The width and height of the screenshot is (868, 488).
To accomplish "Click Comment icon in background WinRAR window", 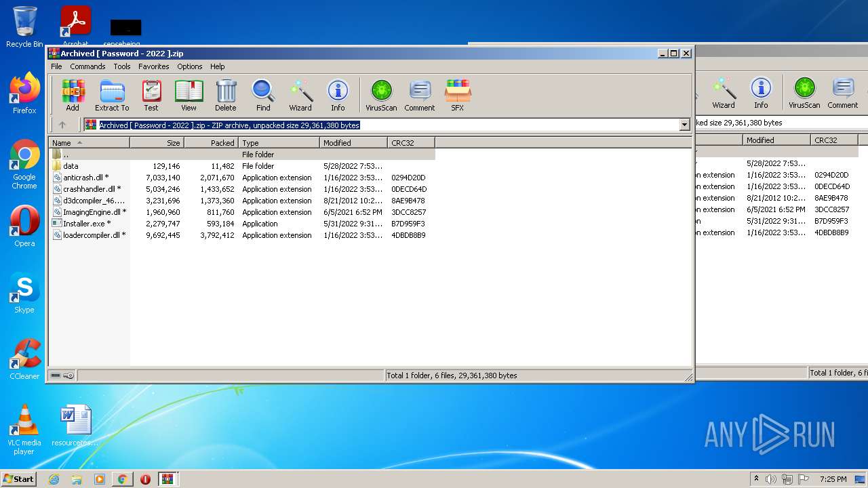I will [x=843, y=93].
